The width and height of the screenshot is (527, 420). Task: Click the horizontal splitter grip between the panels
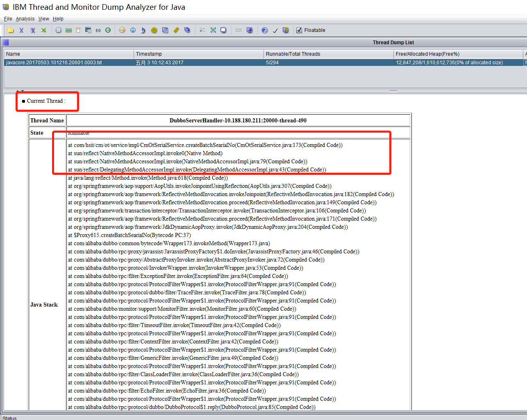(393, 91)
